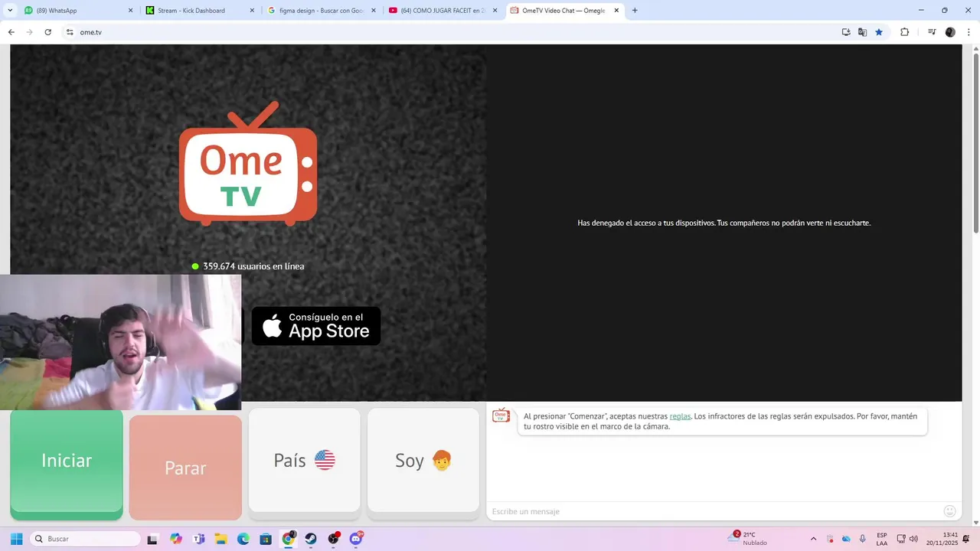The width and height of the screenshot is (980, 551).
Task: Open the 13:41 clock and calendar
Action: [942, 539]
